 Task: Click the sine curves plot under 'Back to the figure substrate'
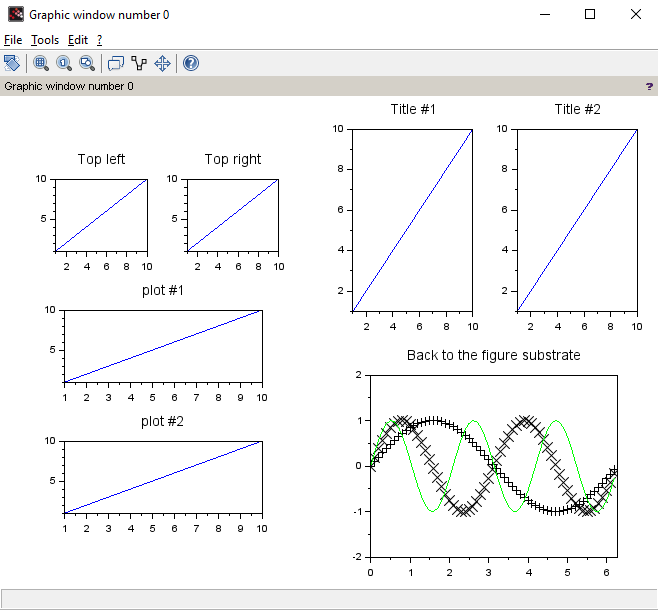coord(493,466)
